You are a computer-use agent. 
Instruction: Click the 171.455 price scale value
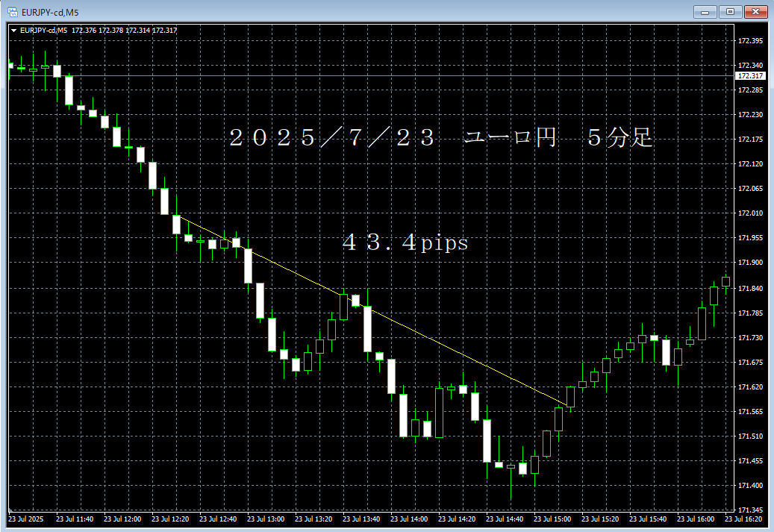(x=750, y=461)
